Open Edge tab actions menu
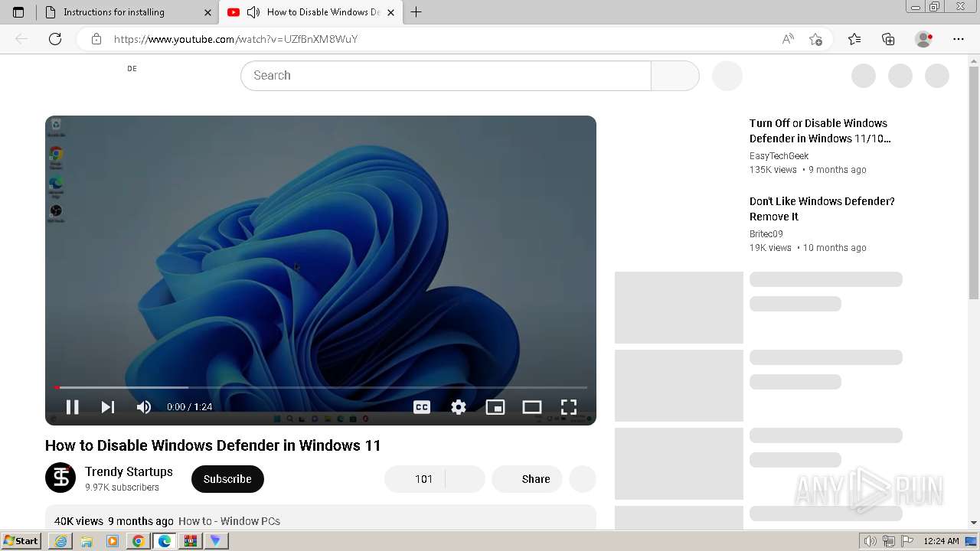Image resolution: width=980 pixels, height=551 pixels. 18,12
